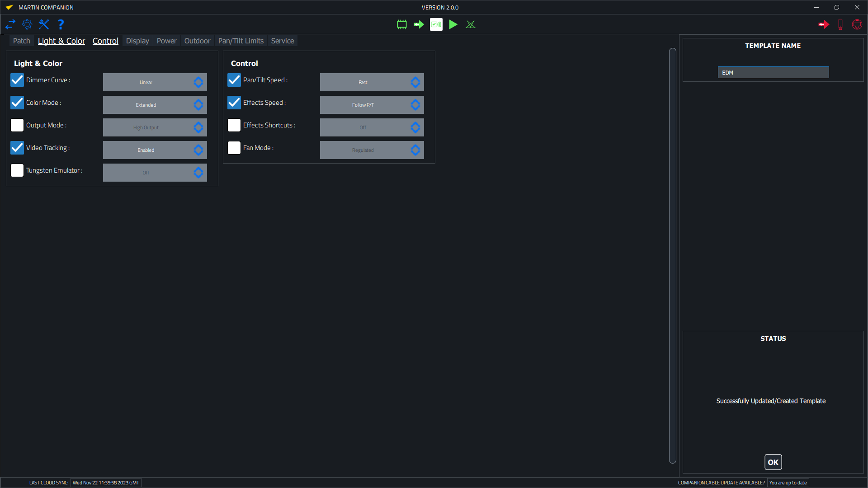Click the blue swap arrows icon
868x488 pixels.
click(x=10, y=24)
